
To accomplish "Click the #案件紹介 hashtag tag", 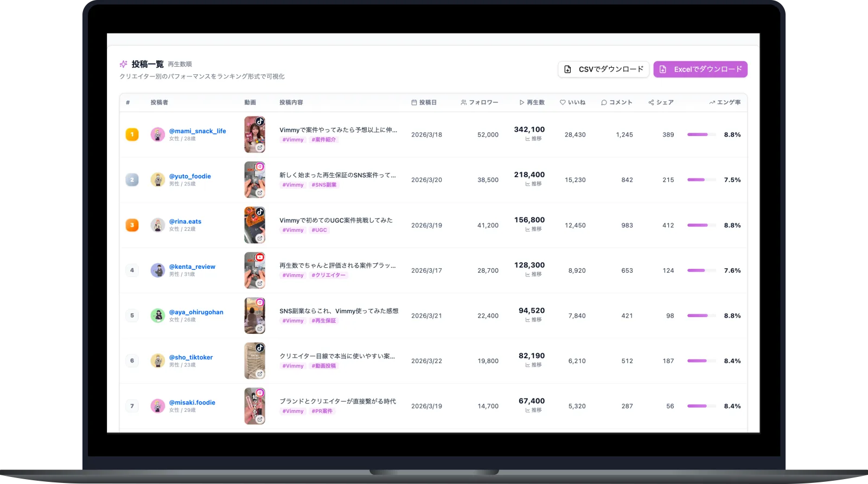I will (x=324, y=140).
